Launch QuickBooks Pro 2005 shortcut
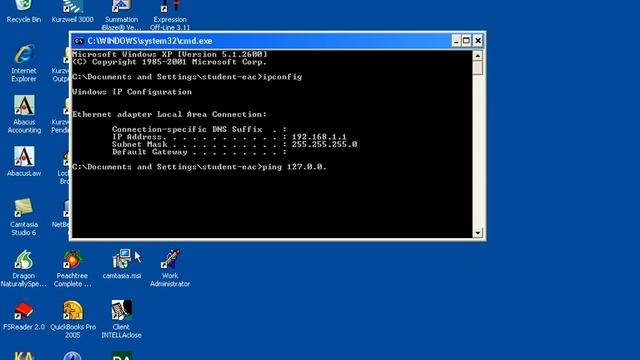This screenshot has width=640, height=360. (73, 320)
